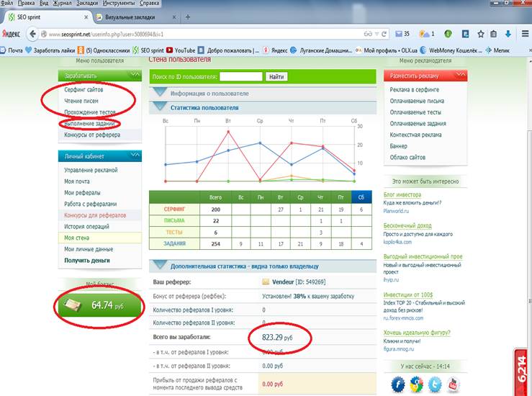
Task: Open Управление рекламой link
Action: [x=91, y=170]
